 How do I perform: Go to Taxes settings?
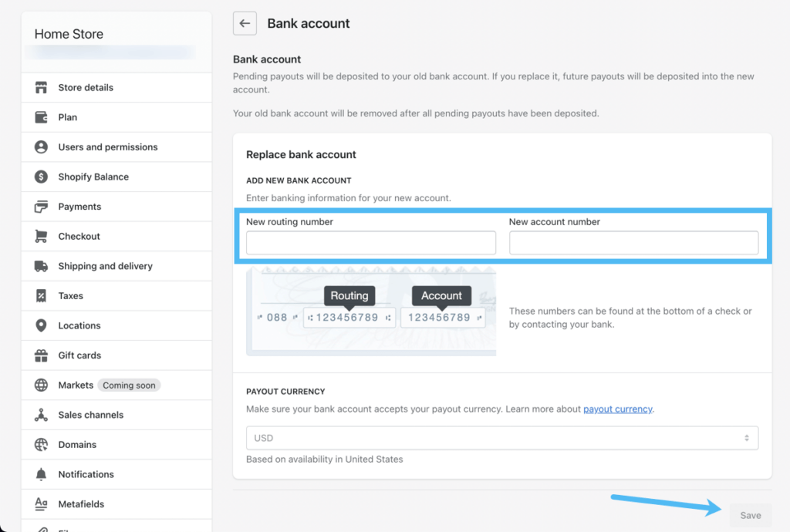coord(70,296)
